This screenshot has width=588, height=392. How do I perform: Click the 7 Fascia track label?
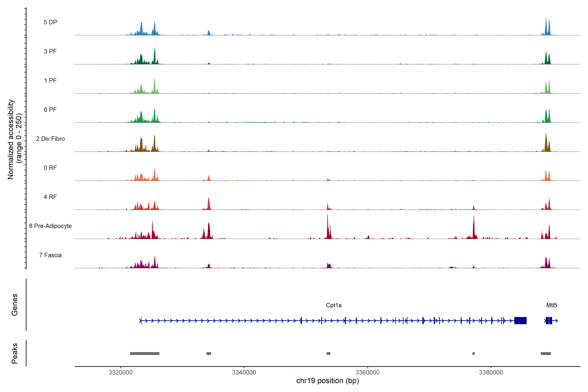[50, 255]
